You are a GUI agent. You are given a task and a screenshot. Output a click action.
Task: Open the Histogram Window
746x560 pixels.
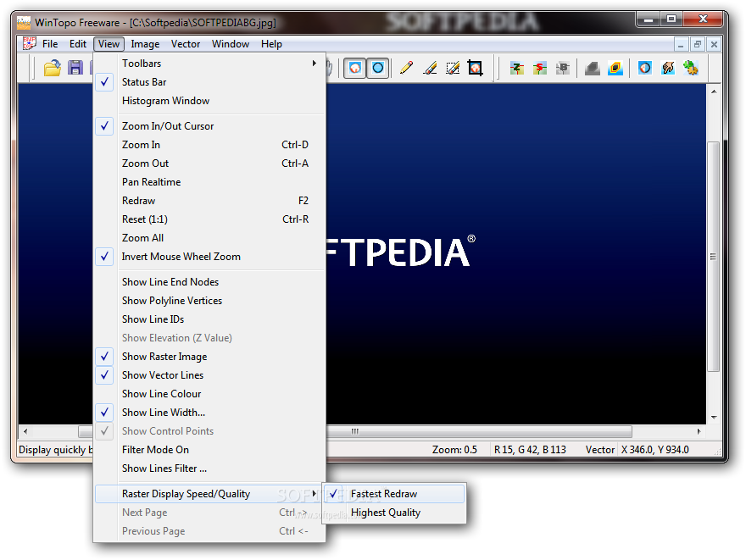(x=209, y=101)
